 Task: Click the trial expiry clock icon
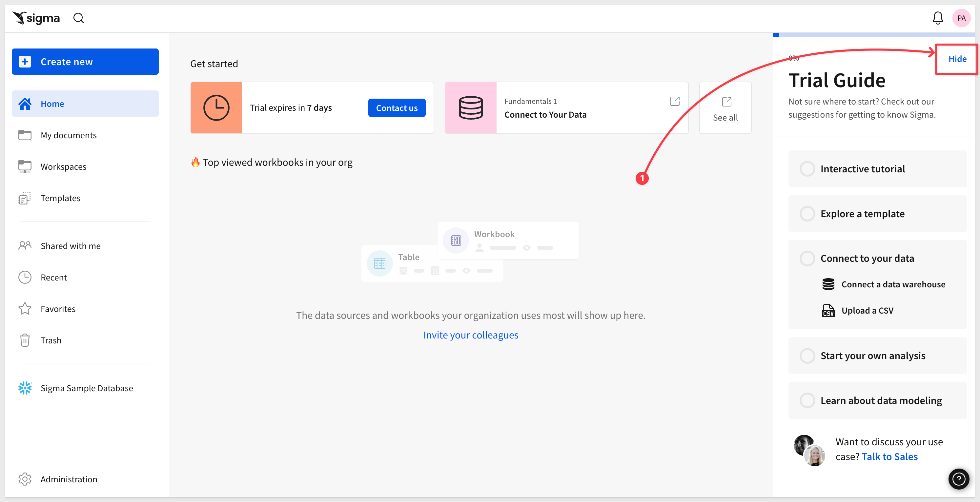[216, 108]
